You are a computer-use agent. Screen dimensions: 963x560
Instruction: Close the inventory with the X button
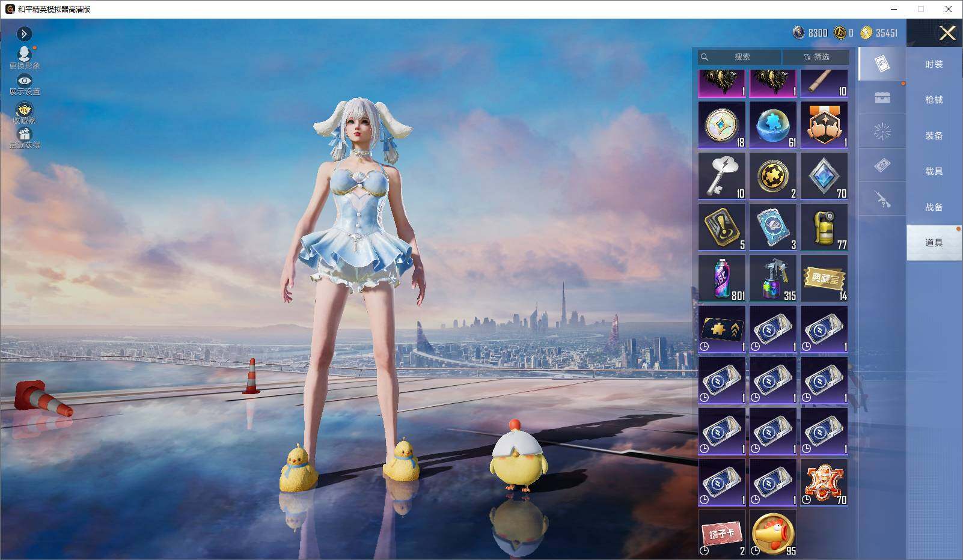[947, 33]
